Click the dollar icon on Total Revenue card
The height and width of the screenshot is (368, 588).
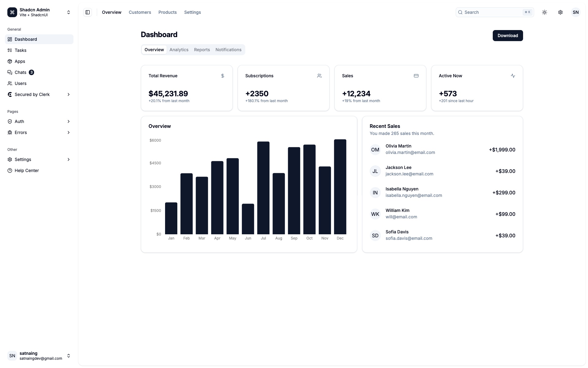222,76
